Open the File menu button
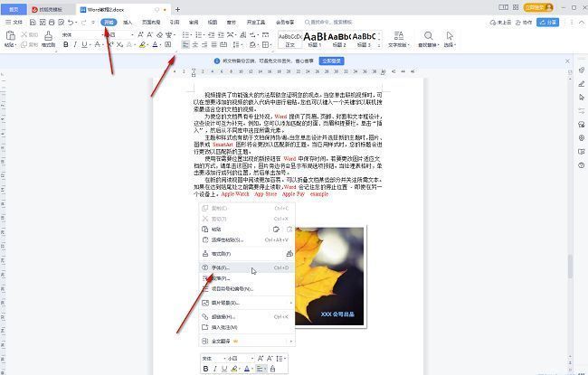 pyautogui.click(x=14, y=23)
